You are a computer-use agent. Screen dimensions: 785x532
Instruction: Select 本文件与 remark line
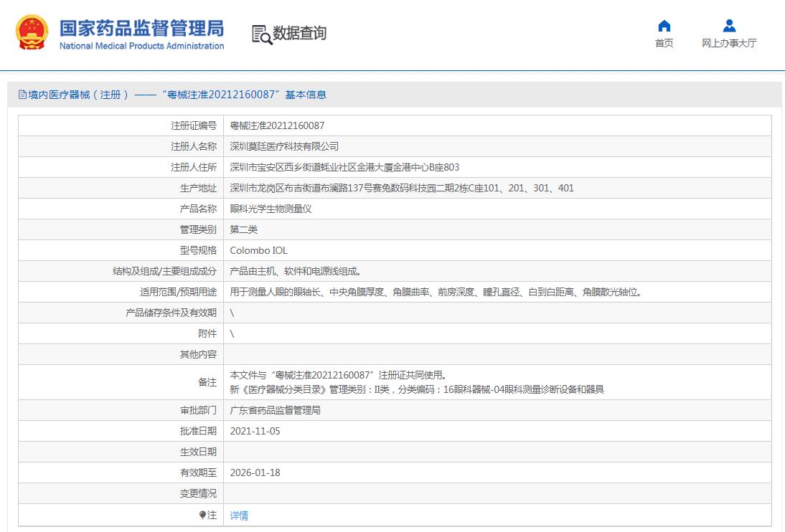(338, 375)
